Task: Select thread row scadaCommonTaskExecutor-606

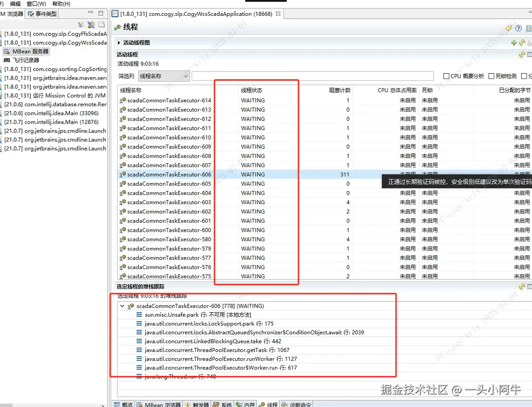Action: click(325, 174)
